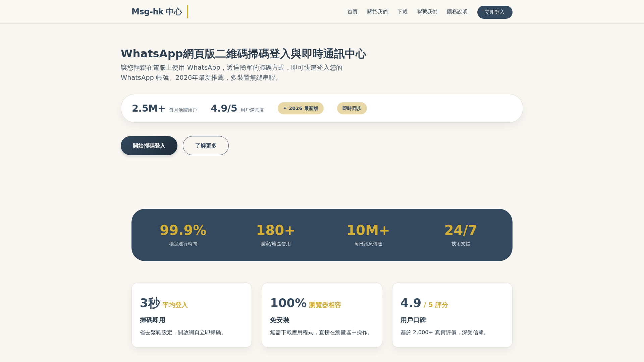The width and height of the screenshot is (644, 362).
Task: Click the 技術支援 label
Action: click(x=461, y=244)
